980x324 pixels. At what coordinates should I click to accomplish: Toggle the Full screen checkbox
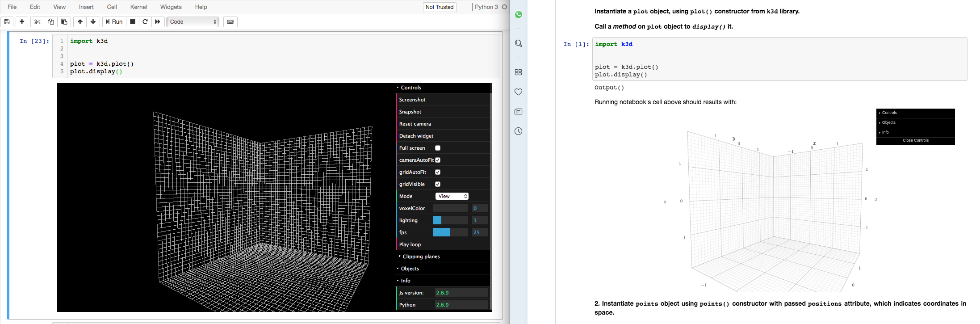tap(438, 148)
